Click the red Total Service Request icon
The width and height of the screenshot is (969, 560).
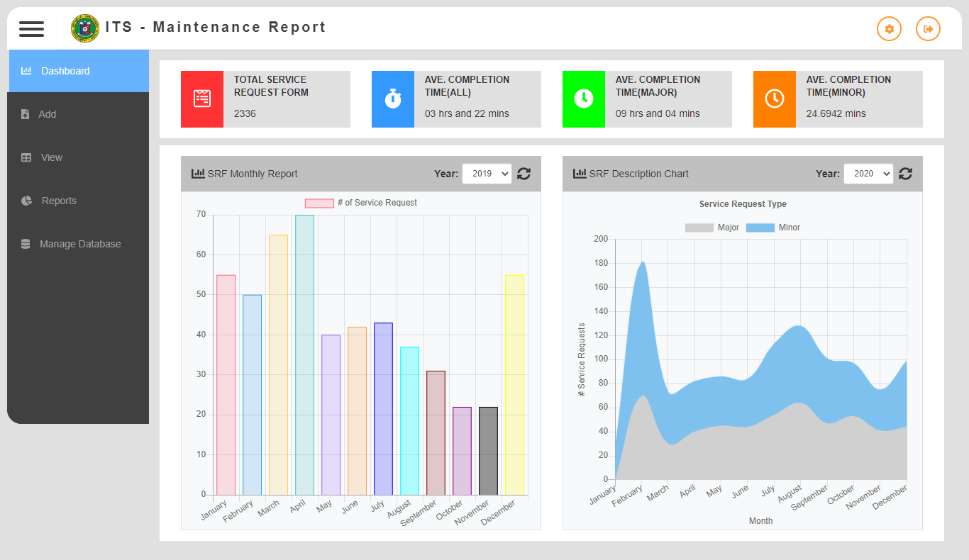pyautogui.click(x=202, y=99)
